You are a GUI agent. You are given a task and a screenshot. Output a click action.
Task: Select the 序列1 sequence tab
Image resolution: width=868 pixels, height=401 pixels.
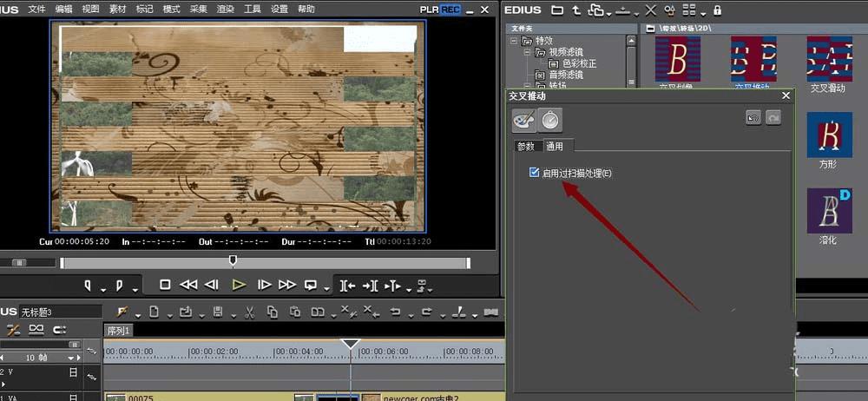pos(118,331)
